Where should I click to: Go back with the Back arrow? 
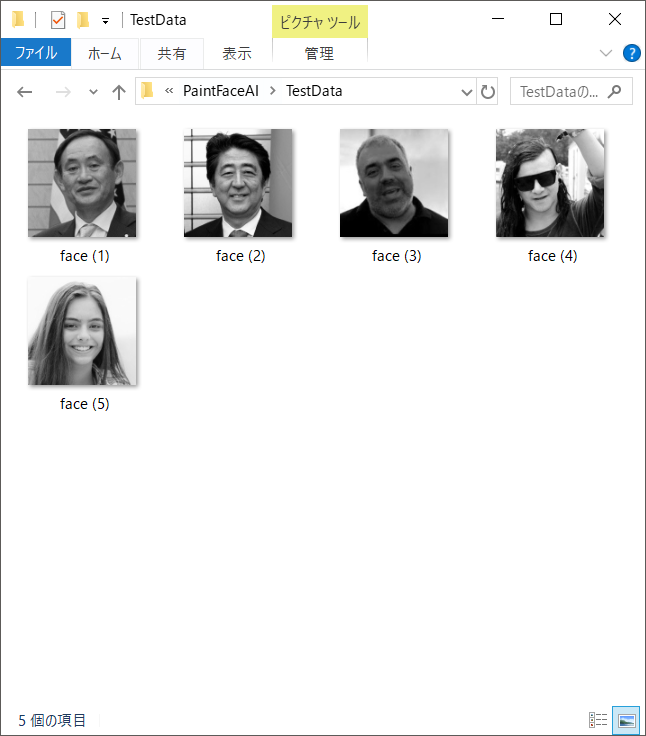pos(24,92)
